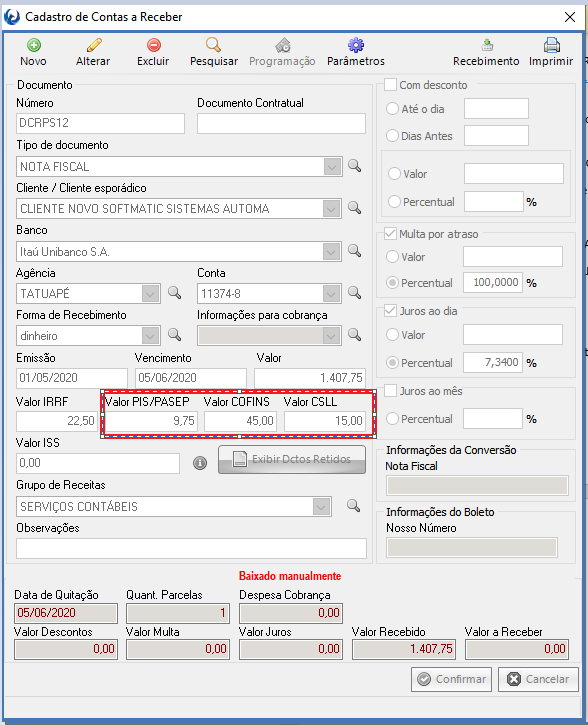Image resolution: width=588 pixels, height=725 pixels.
Task: Expand the Tipo de documento dropdown
Action: (x=332, y=166)
